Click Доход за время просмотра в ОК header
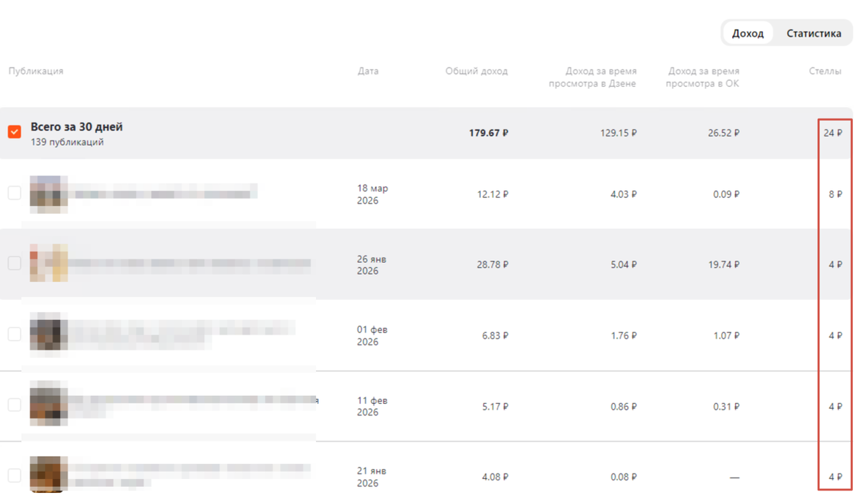The height and width of the screenshot is (495, 868). (x=703, y=77)
